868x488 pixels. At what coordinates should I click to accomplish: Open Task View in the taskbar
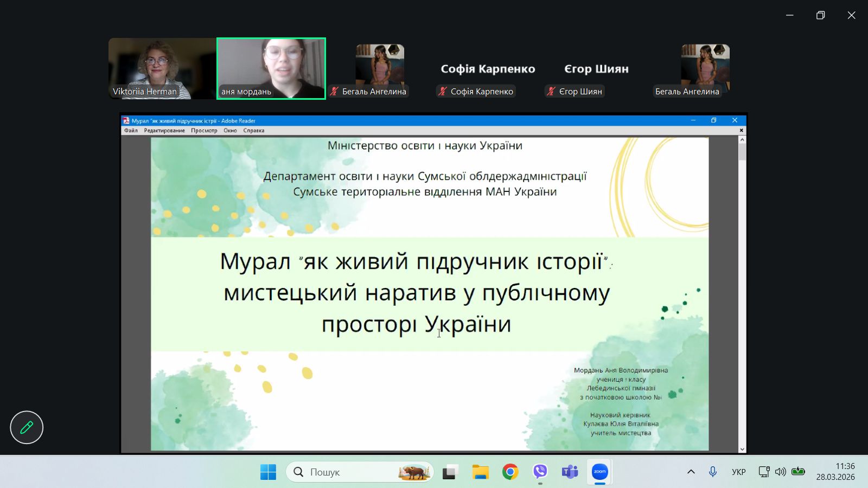(x=450, y=472)
